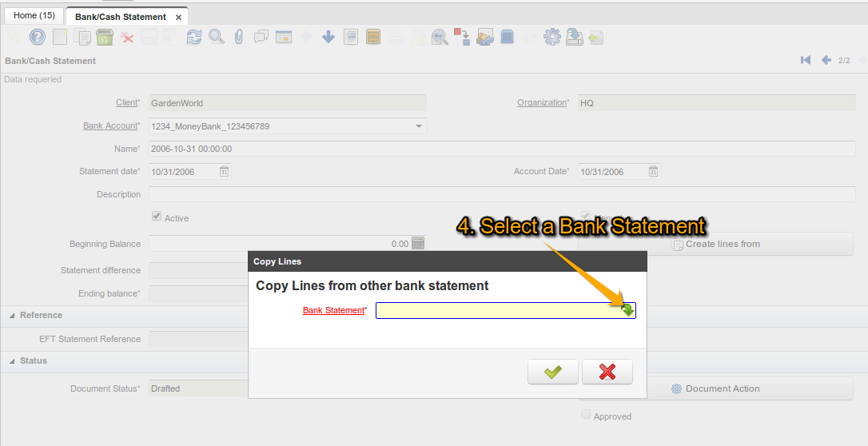Open the Help icon in toolbar
The width and height of the screenshot is (868, 446).
pos(37,37)
